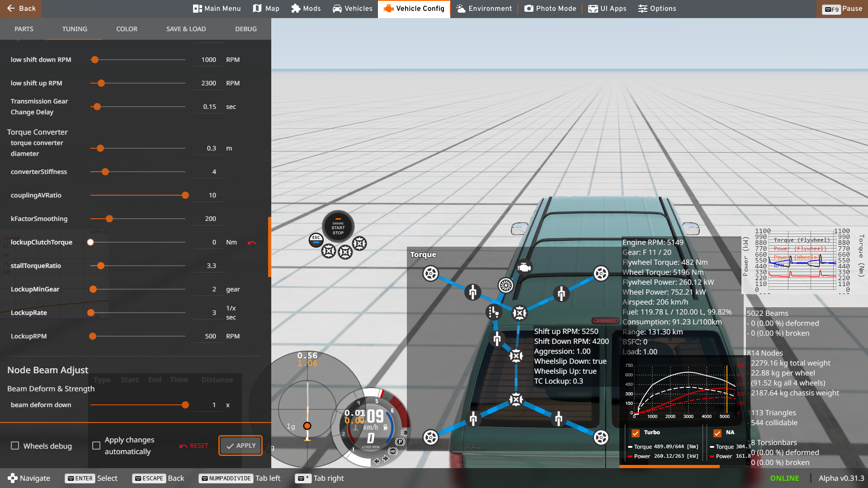The width and height of the screenshot is (868, 488).
Task: Click the Transmission Gear Change Delay value field
Action: coord(208,107)
